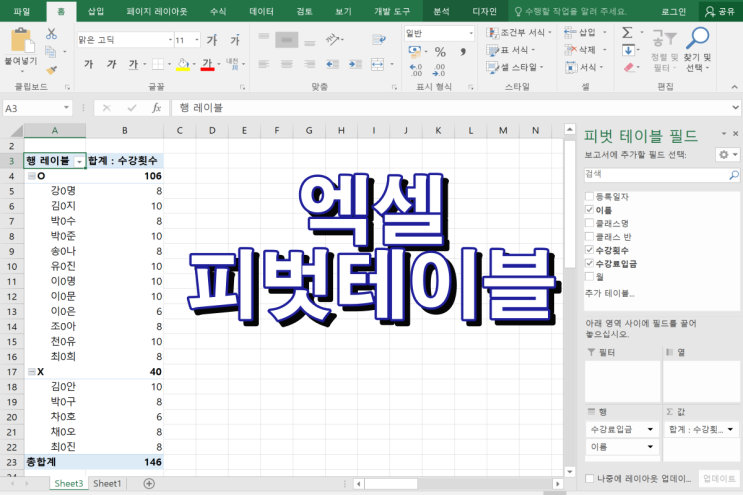Open Find & Select magnifier icon

698,40
